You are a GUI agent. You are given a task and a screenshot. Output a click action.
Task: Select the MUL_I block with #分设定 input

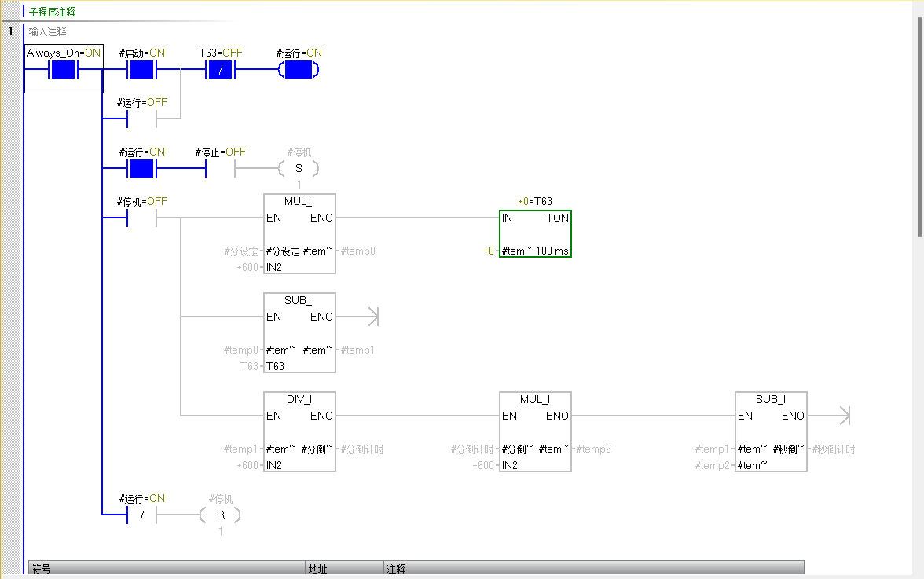[299, 233]
